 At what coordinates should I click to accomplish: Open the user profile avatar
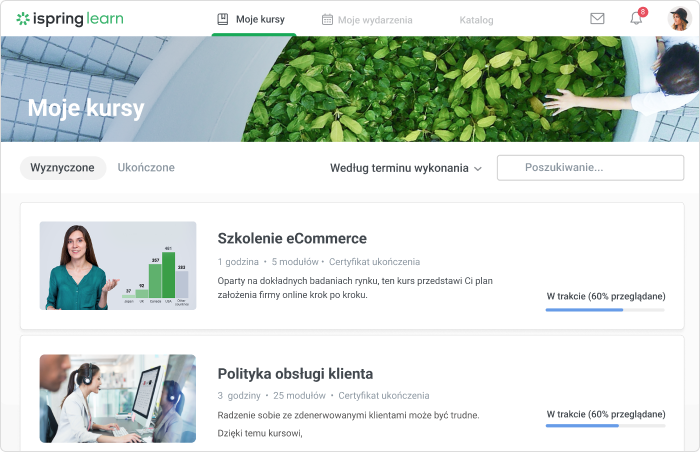point(678,18)
